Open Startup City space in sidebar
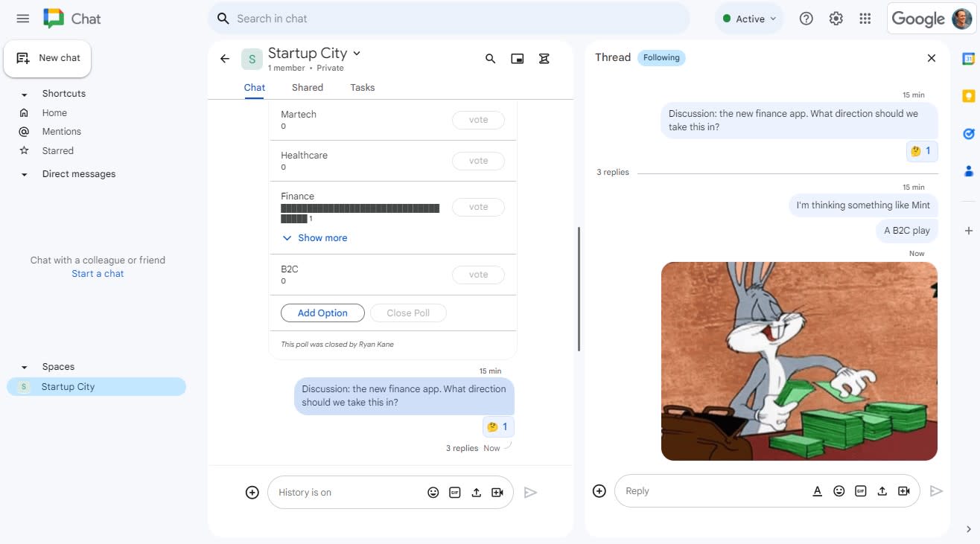 point(96,387)
